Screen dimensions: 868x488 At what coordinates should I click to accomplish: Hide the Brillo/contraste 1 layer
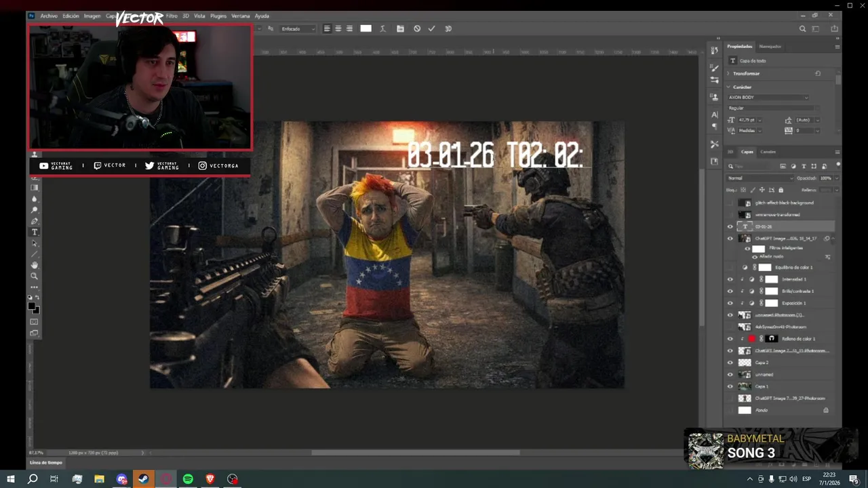(730, 291)
